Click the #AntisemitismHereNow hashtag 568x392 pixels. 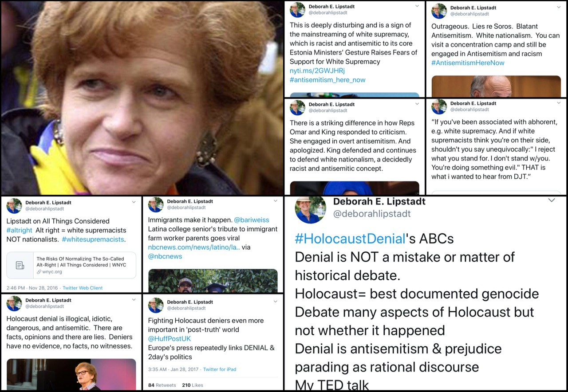[x=468, y=63]
